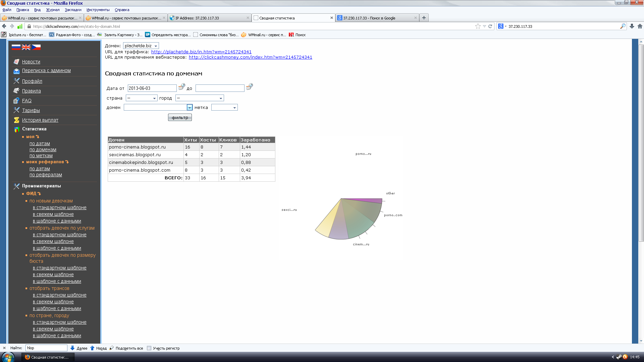Click the Промоматериалы tools icon

16,186
